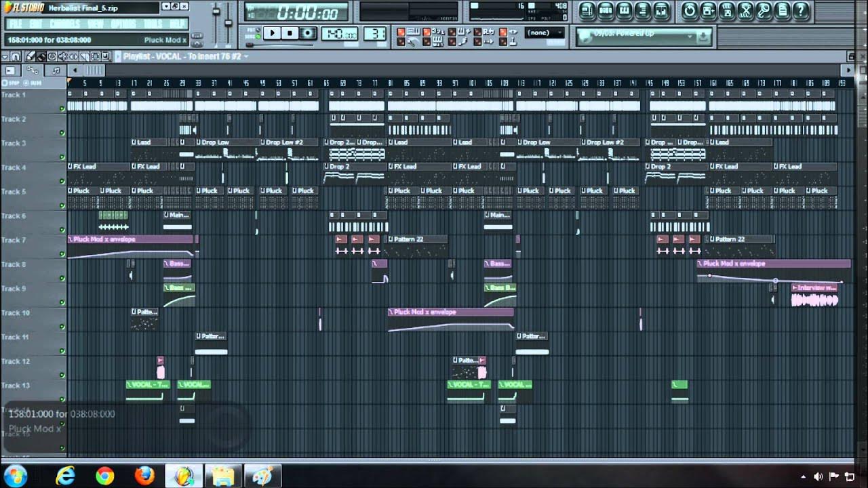Toggle the 3-2-1 countdown before recording
Image resolution: width=868 pixels, height=488 pixels.
click(434, 31)
